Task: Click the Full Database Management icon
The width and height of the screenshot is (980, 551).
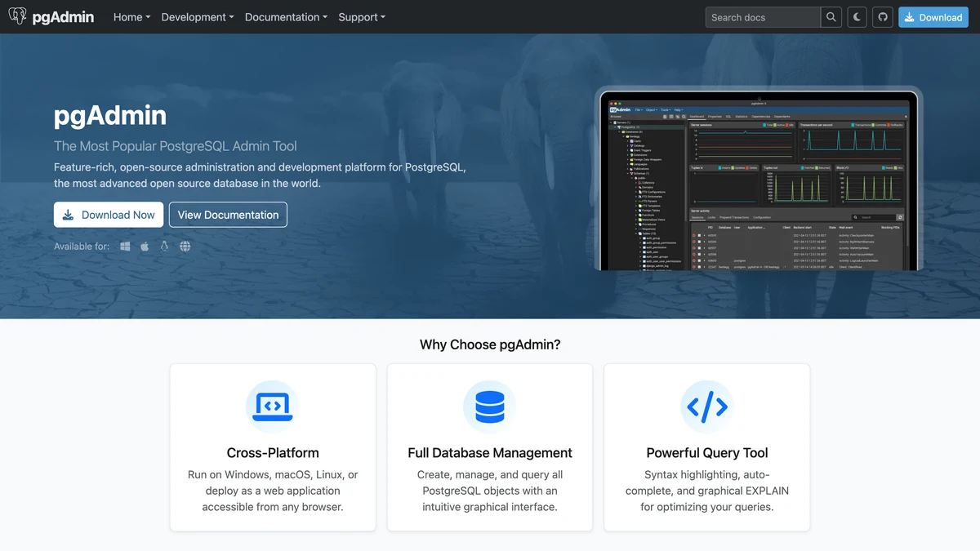Action: pyautogui.click(x=490, y=406)
